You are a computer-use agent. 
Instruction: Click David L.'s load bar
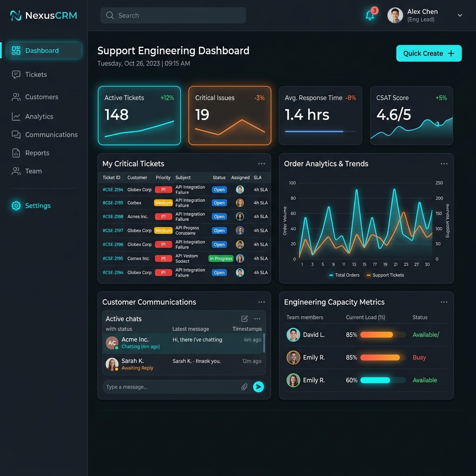click(x=383, y=335)
